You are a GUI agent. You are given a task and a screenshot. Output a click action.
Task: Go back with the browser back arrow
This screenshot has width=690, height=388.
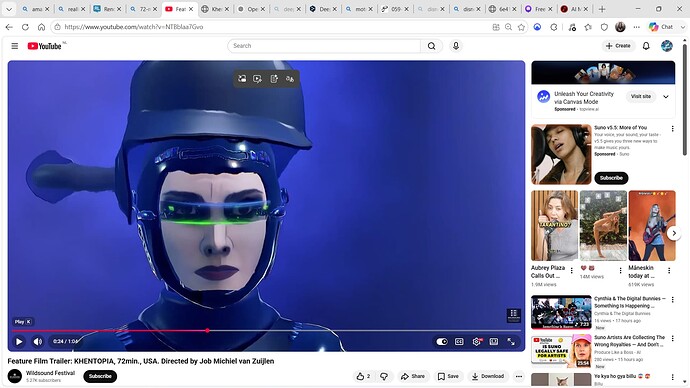click(9, 27)
